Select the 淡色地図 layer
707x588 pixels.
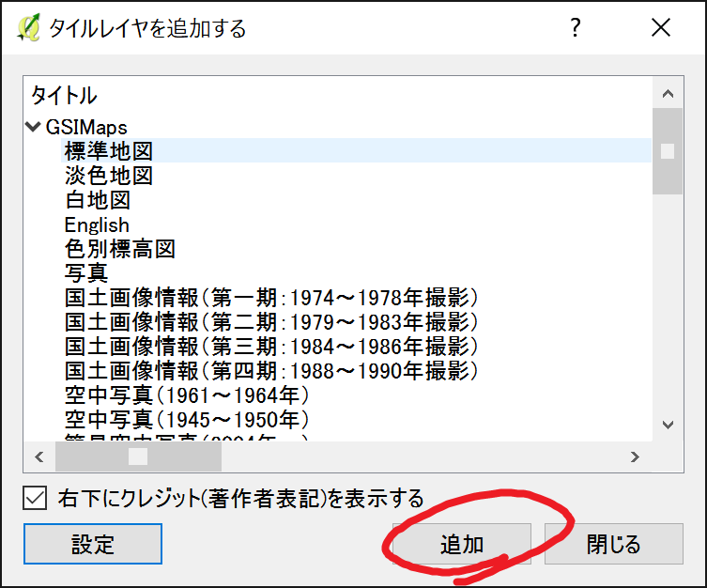point(109,176)
